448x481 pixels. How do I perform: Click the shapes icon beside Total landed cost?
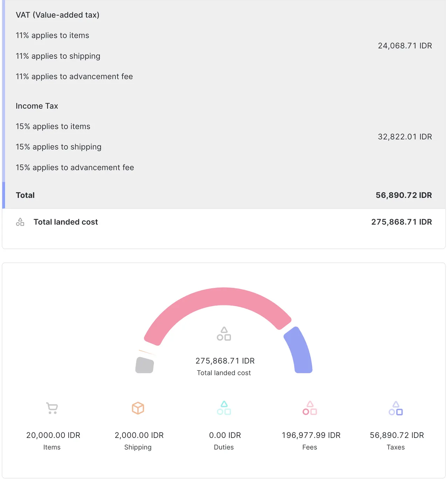[20, 222]
